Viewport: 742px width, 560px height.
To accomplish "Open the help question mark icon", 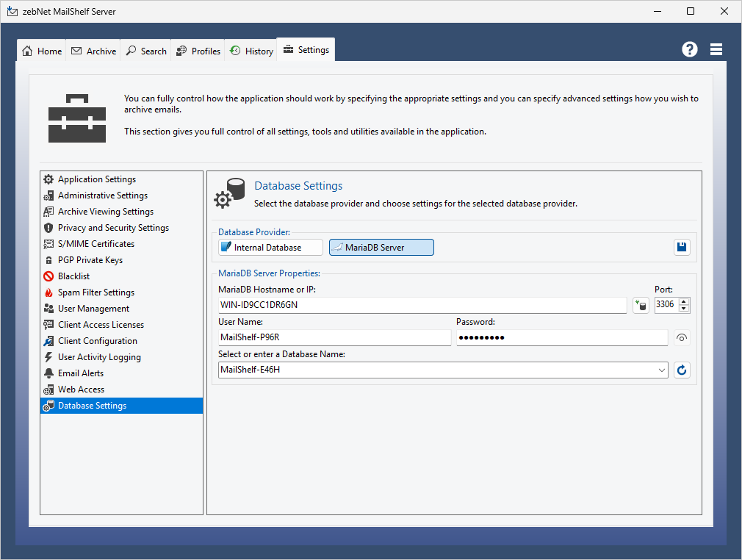I will (x=689, y=49).
